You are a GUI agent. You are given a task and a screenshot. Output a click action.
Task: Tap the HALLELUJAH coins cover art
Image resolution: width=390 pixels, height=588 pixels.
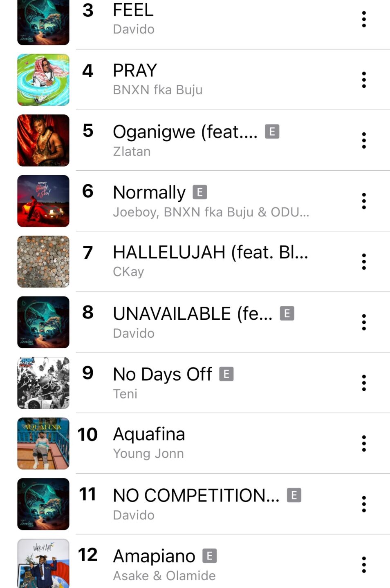[x=43, y=261]
